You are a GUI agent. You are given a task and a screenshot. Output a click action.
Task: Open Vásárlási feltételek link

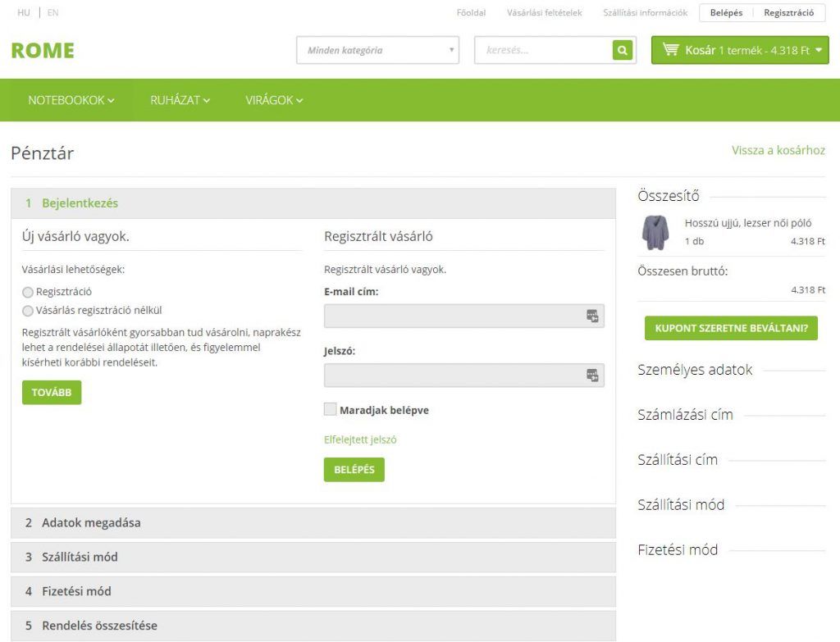pos(545,12)
